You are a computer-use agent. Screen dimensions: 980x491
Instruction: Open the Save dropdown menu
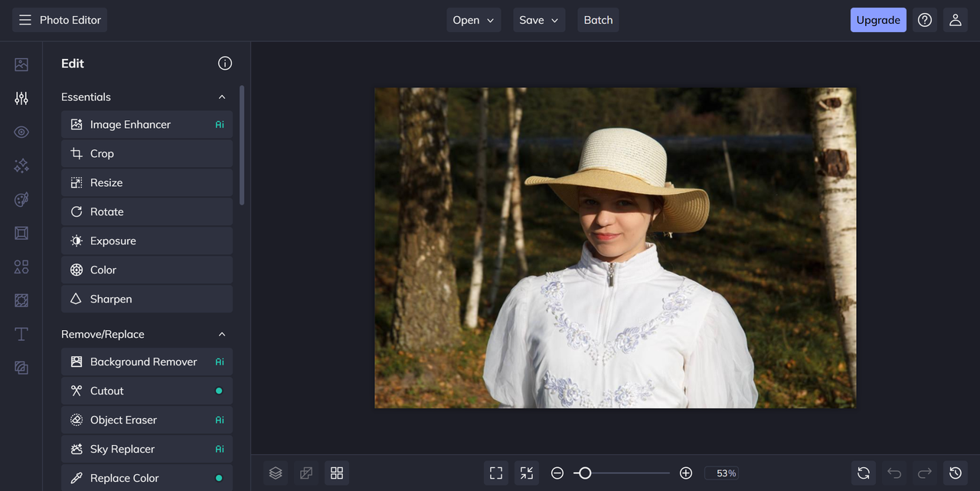point(539,20)
